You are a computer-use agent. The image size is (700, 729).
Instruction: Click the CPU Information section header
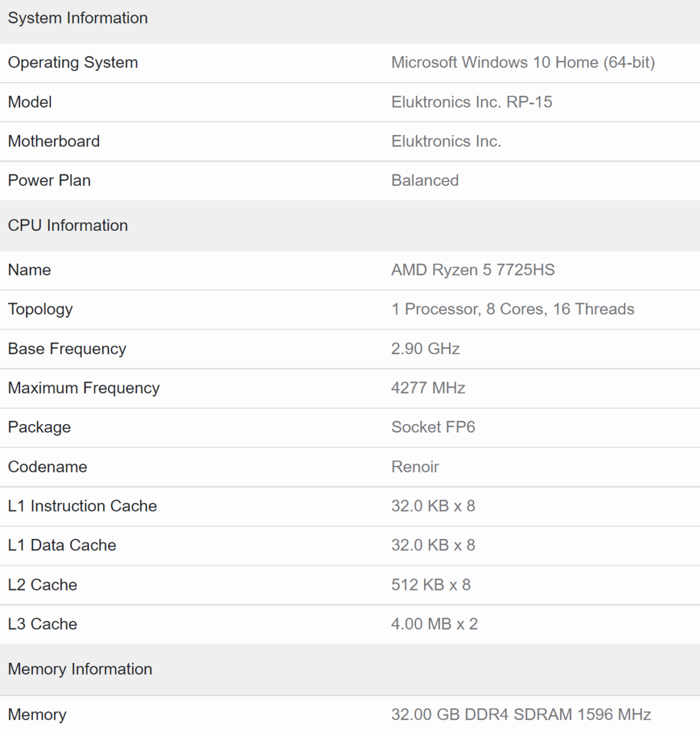[68, 225]
